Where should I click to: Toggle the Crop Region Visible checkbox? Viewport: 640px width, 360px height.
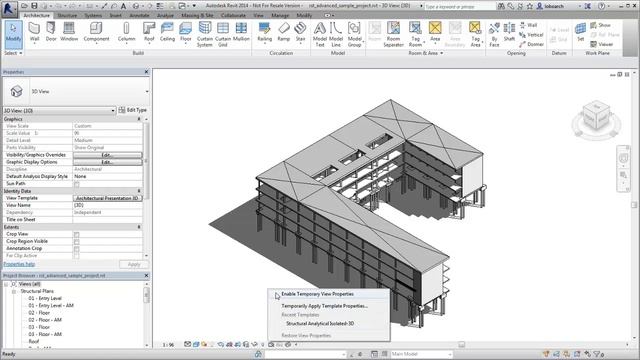coord(76,242)
